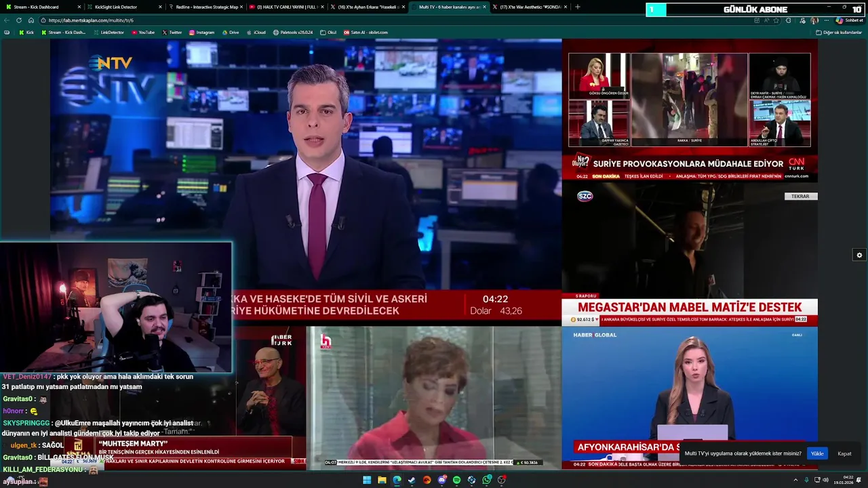Open the Stream - Kick Dash bookmark
The height and width of the screenshot is (488, 868).
click(x=64, y=33)
